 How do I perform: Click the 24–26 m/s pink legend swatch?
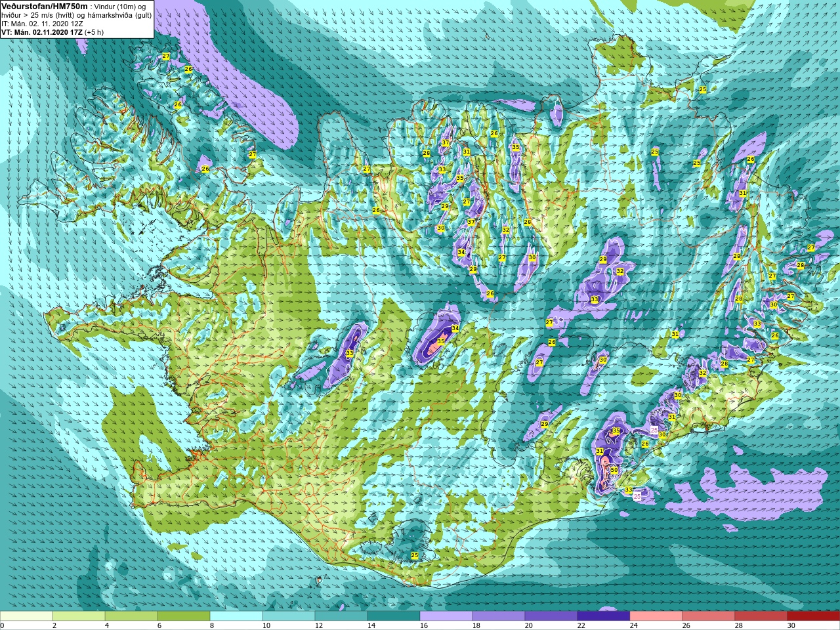(656, 616)
